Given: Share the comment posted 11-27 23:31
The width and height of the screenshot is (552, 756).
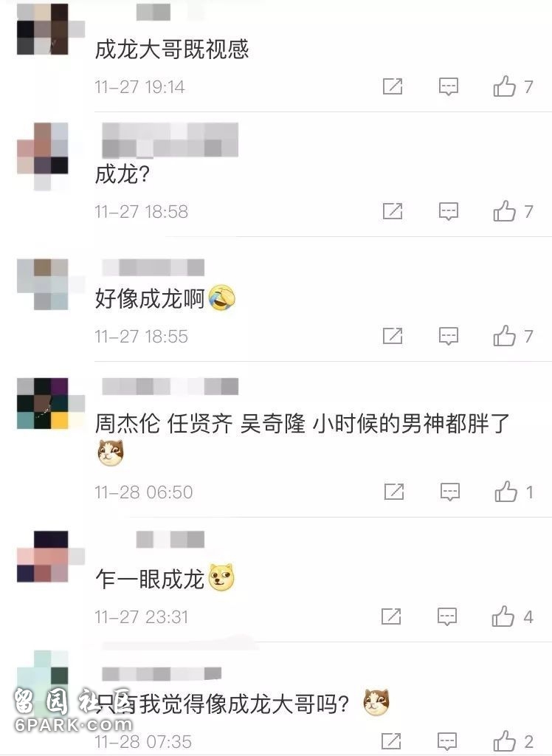Looking at the screenshot, I should (x=391, y=616).
